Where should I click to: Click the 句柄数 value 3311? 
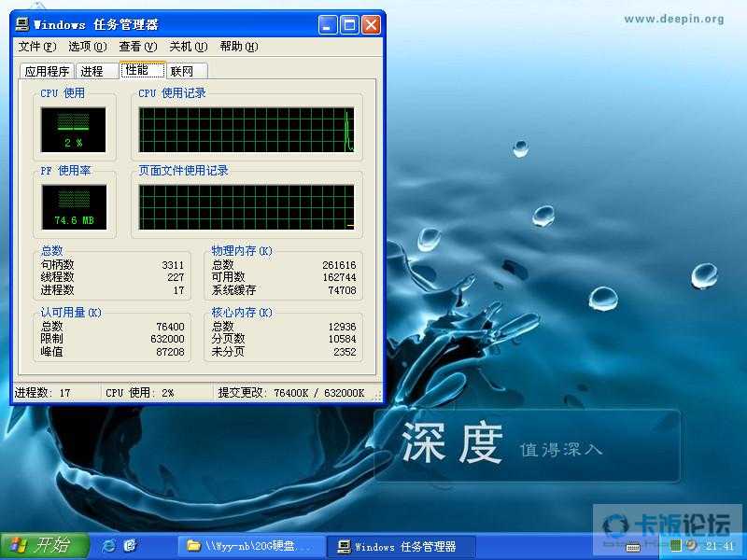[173, 265]
